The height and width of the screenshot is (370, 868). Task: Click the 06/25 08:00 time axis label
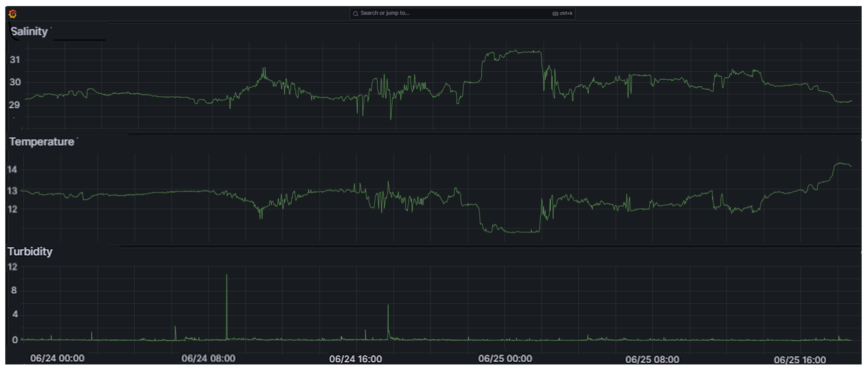point(652,359)
